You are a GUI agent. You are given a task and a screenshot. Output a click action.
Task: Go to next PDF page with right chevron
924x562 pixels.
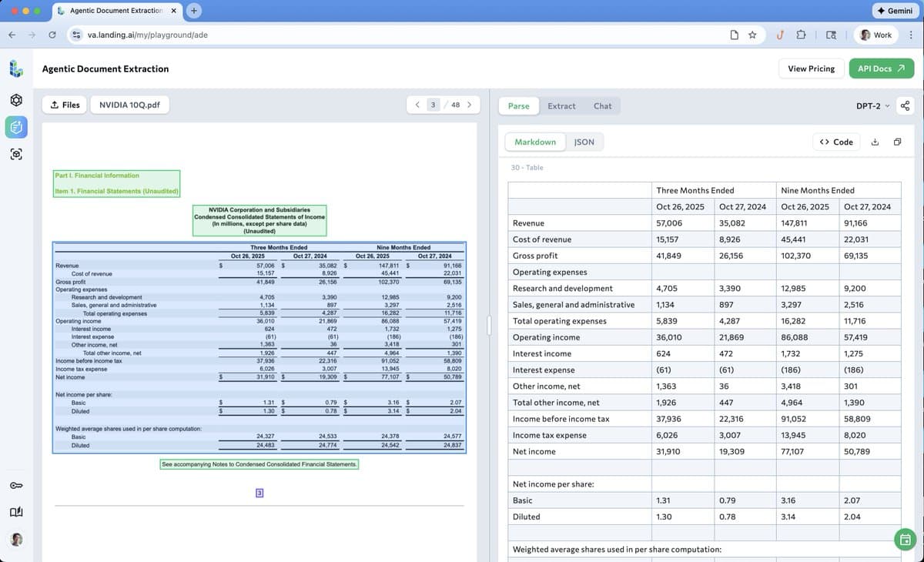click(x=469, y=105)
